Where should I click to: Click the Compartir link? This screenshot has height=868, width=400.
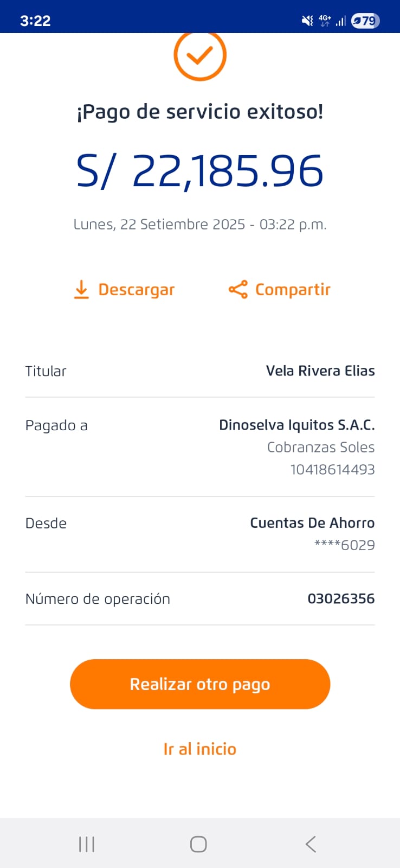[x=293, y=290]
